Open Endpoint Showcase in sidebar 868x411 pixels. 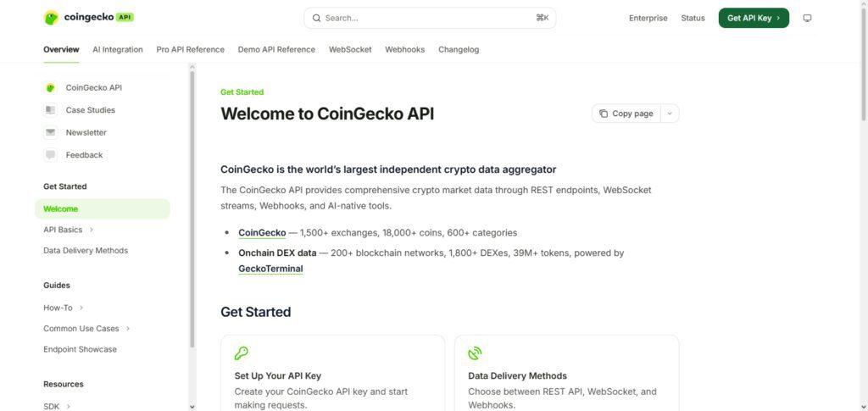click(81, 350)
